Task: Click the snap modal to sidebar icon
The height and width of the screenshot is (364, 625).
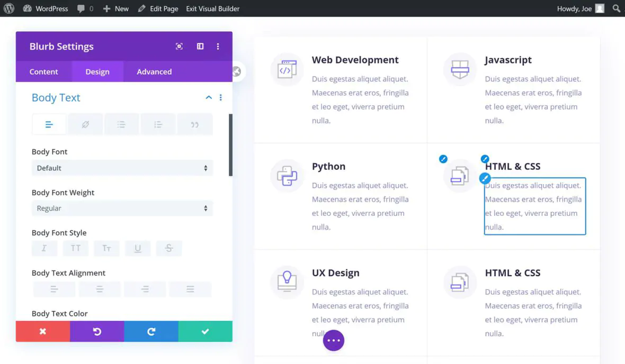Action: tap(200, 47)
